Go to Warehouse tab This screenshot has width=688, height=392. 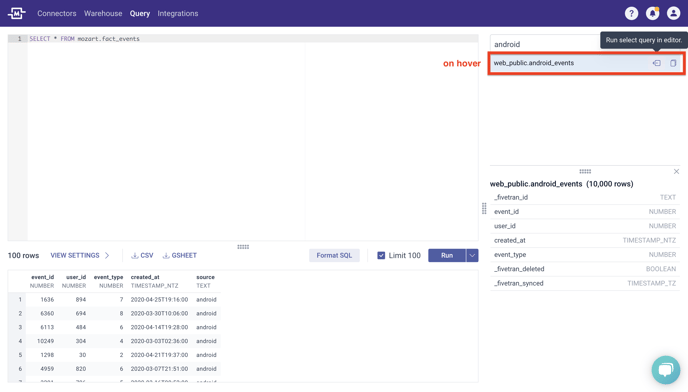click(x=103, y=14)
